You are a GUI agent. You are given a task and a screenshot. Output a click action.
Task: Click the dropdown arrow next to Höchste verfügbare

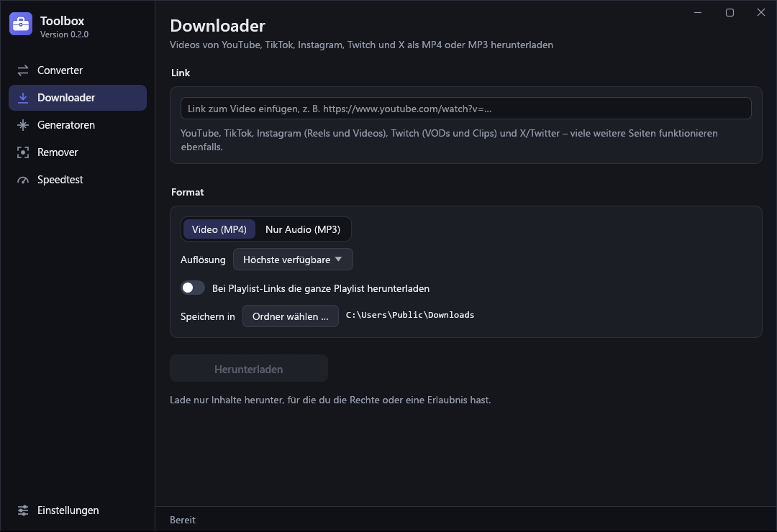338,259
